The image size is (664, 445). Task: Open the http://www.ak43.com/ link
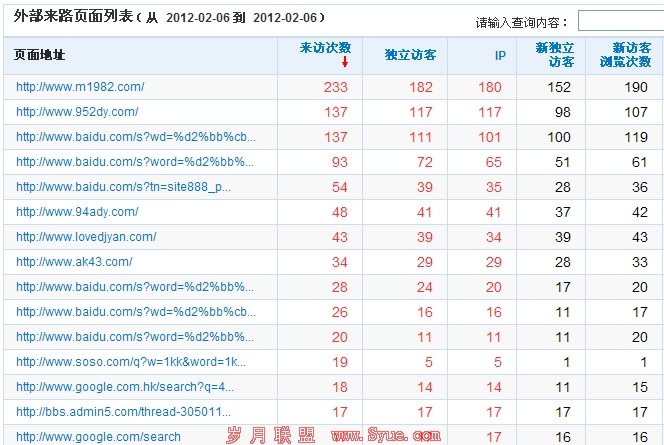pos(74,262)
